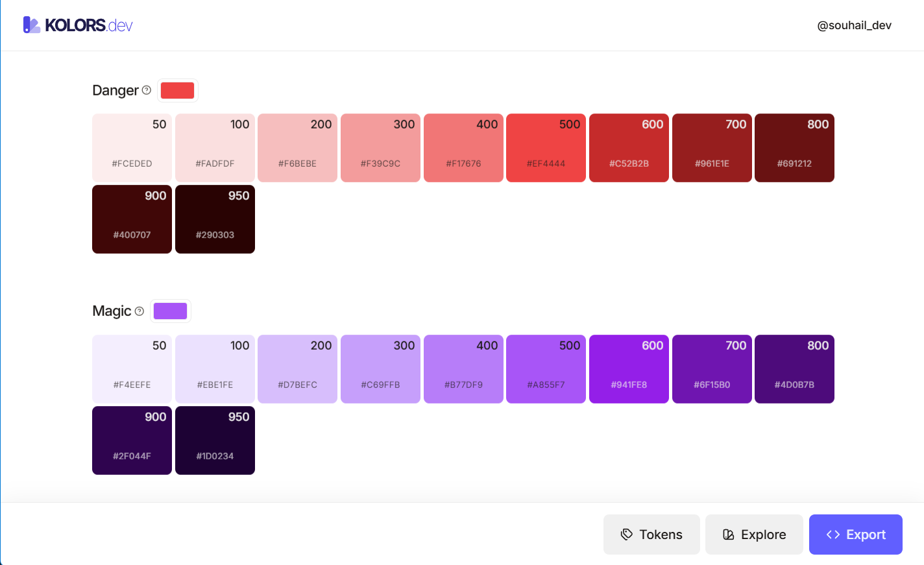The image size is (924, 565).
Task: Select the Magic 600 swatch #941FE8
Action: pos(629,369)
